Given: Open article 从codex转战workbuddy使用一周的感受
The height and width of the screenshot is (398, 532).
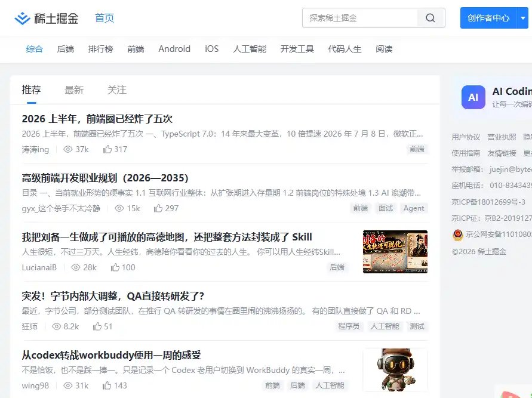Looking at the screenshot, I should 111,355.
